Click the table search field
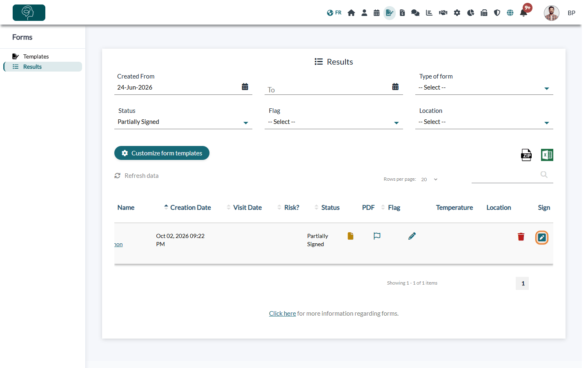Screen dimensions: 588x368 pos(512,175)
